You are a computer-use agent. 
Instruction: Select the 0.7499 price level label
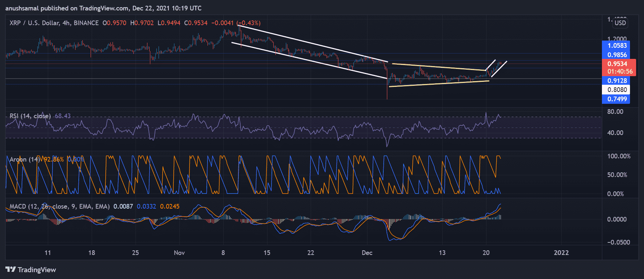tap(617, 99)
